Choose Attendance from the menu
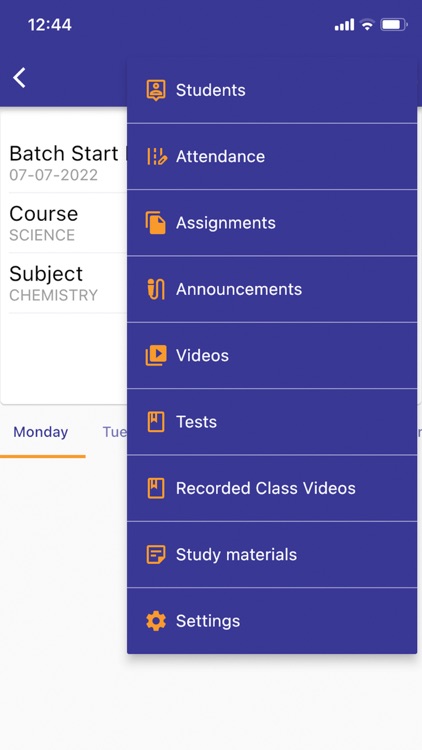 [x=272, y=156]
